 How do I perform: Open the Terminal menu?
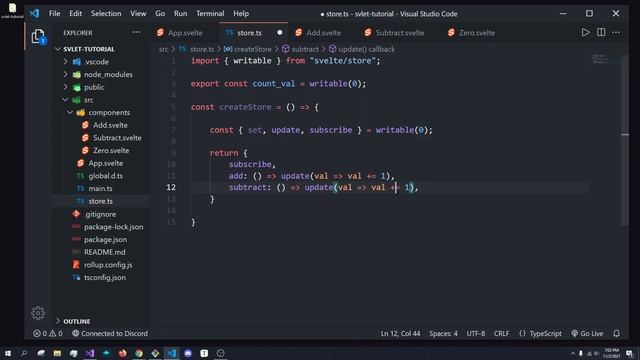coord(210,13)
